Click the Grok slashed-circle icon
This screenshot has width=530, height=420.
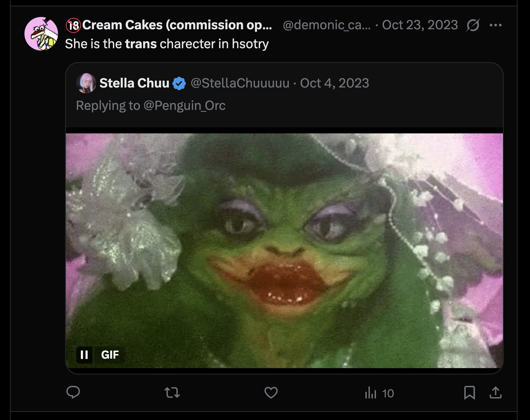point(473,25)
